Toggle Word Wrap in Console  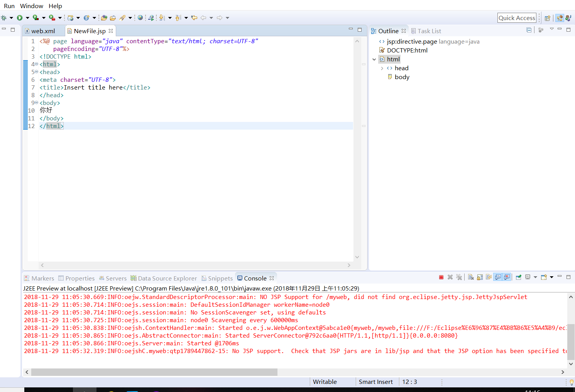click(489, 277)
